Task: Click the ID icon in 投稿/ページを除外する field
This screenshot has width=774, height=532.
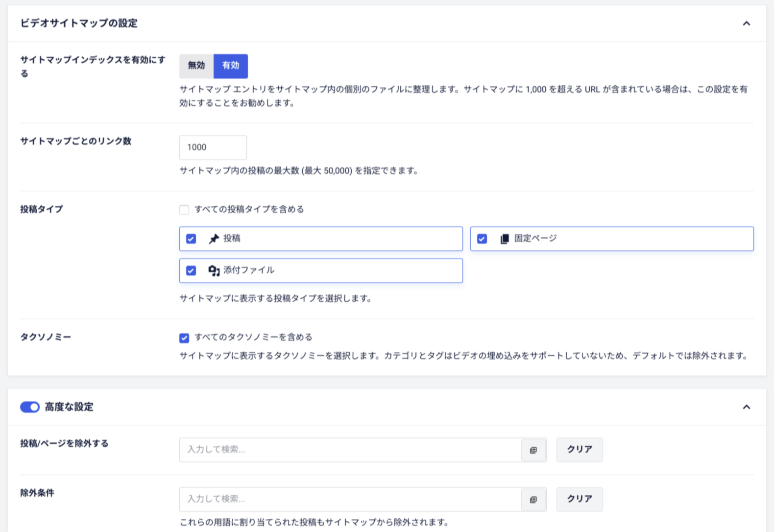Action: point(533,450)
